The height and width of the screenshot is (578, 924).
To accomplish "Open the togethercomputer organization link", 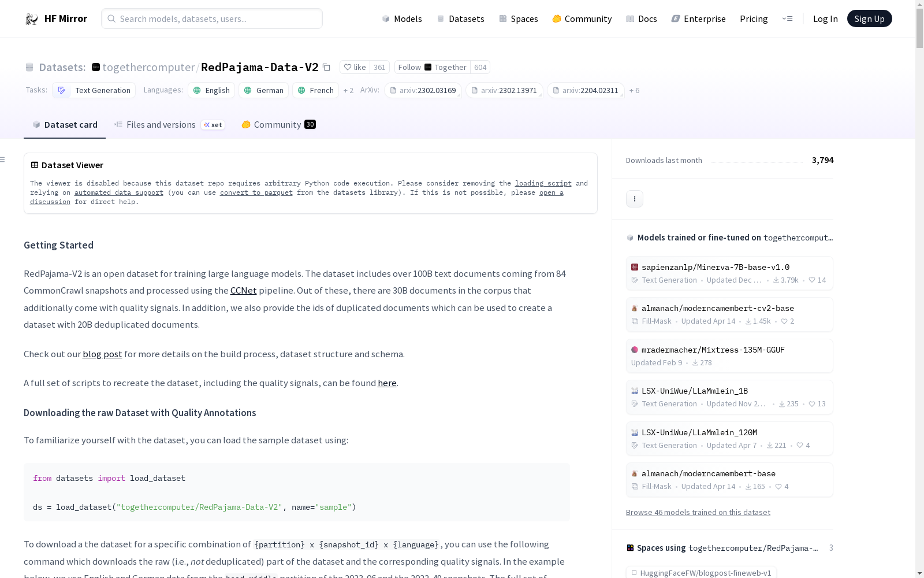I will pyautogui.click(x=148, y=67).
